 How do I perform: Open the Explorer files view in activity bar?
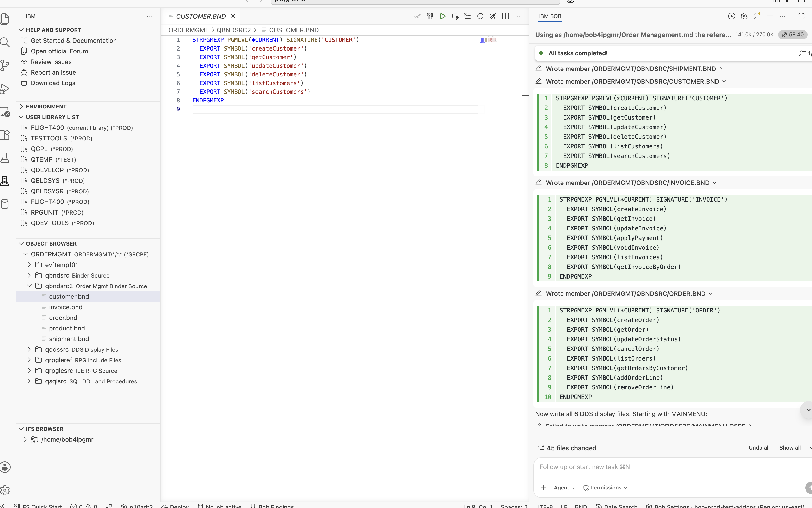[x=5, y=19]
